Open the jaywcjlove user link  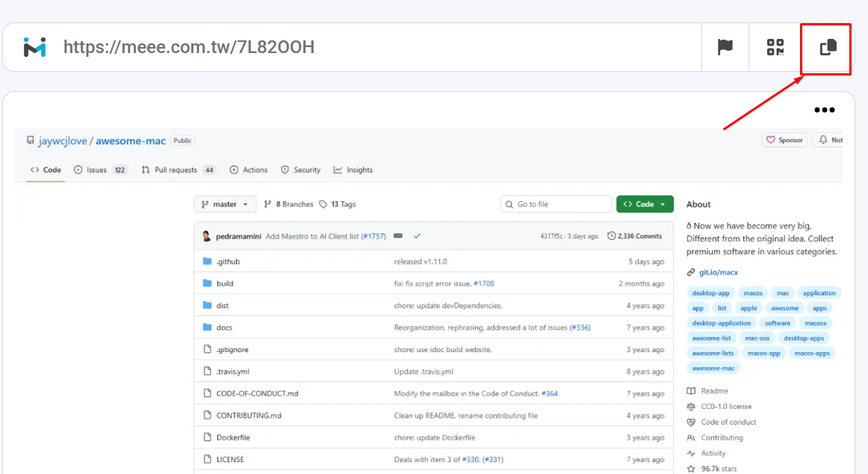[x=63, y=141]
